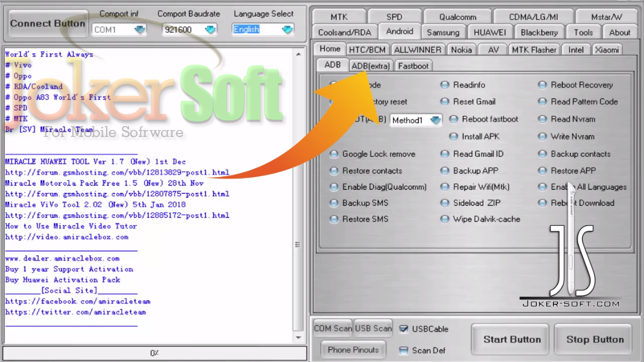644x362 pixels.
Task: Switch to the CDMA/LG/MI tab
Action: point(533,17)
